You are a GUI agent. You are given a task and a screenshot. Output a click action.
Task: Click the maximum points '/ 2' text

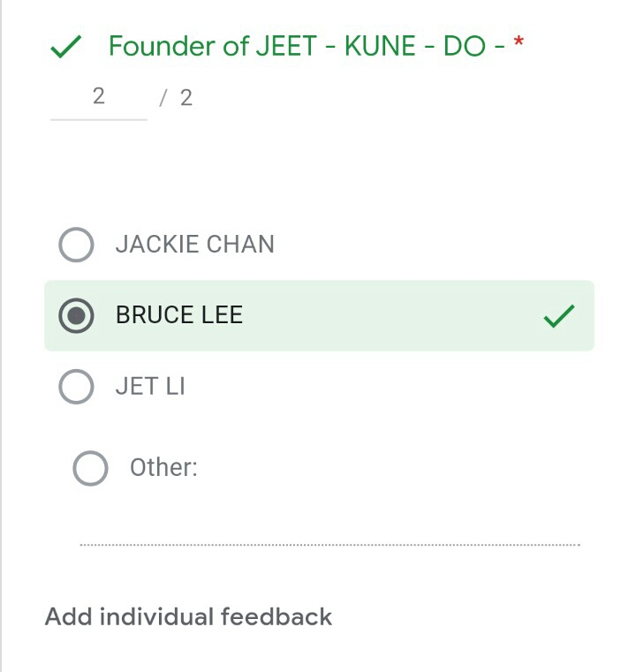click(x=177, y=98)
